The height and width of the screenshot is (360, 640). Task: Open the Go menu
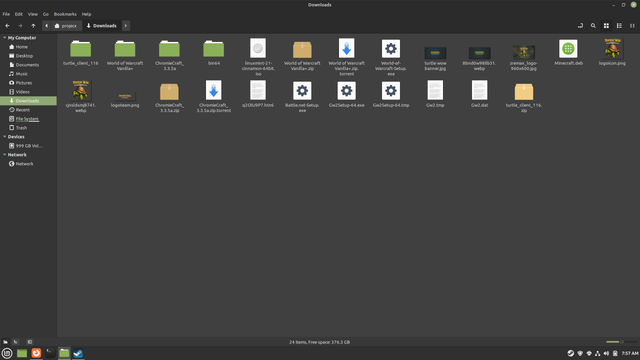(46, 14)
